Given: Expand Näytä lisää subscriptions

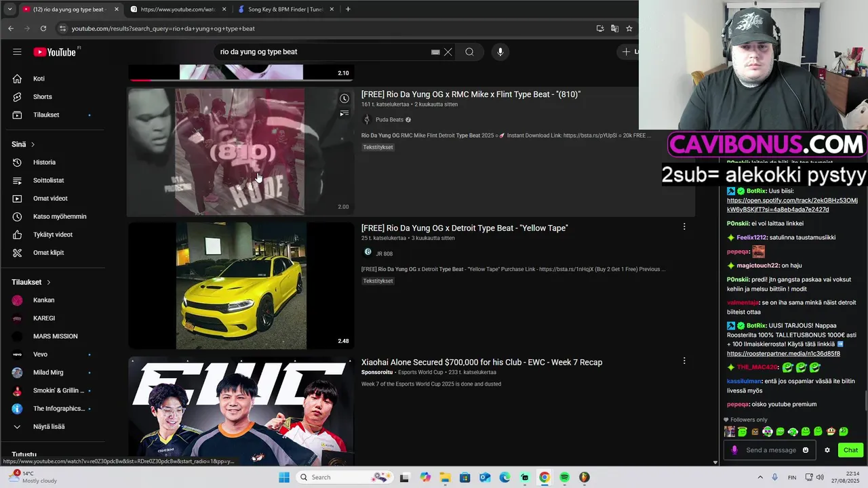Looking at the screenshot, I should coord(47,426).
